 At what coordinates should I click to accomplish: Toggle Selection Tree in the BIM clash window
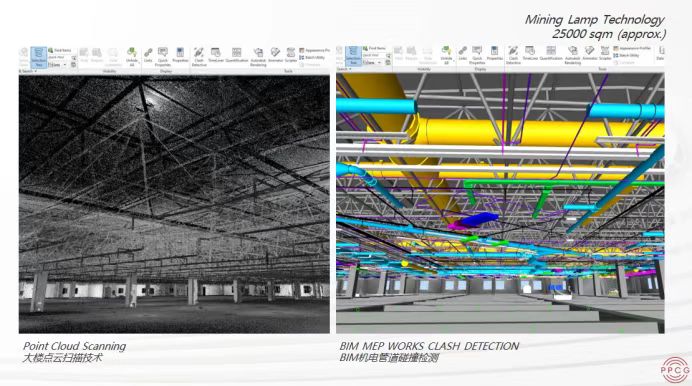click(x=353, y=56)
